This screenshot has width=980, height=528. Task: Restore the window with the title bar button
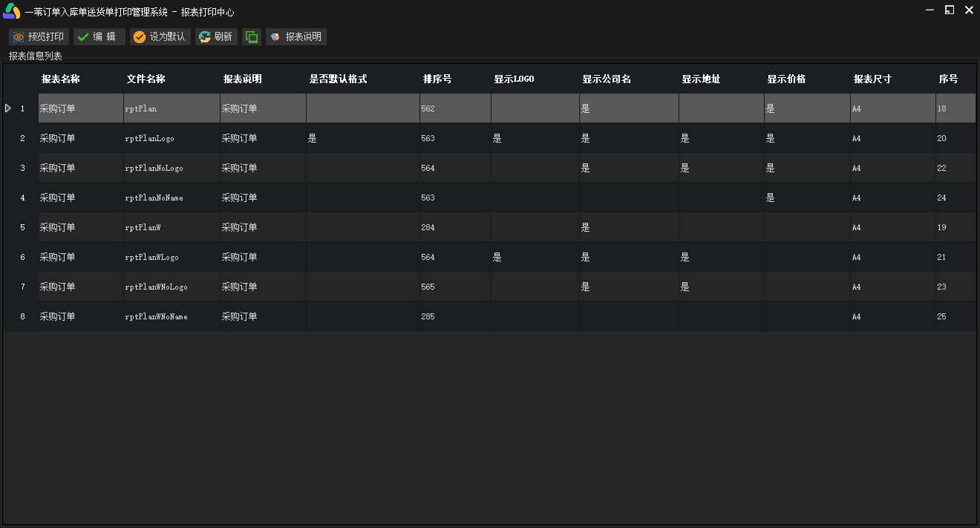tap(950, 10)
